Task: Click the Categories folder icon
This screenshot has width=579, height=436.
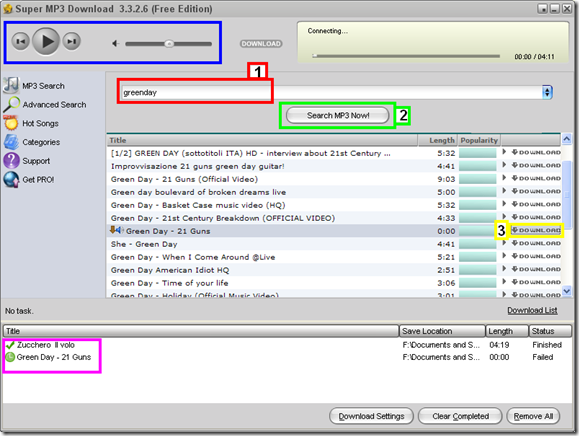Action: 11,142
